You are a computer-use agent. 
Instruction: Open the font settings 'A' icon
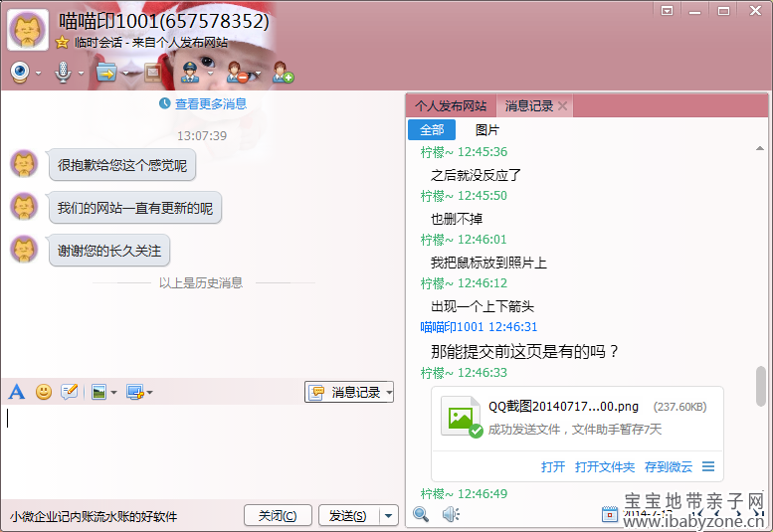point(16,392)
